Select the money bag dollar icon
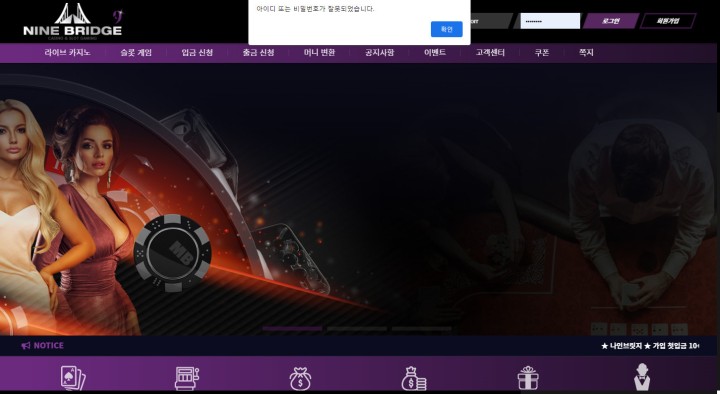The height and width of the screenshot is (394, 720). tap(300, 378)
